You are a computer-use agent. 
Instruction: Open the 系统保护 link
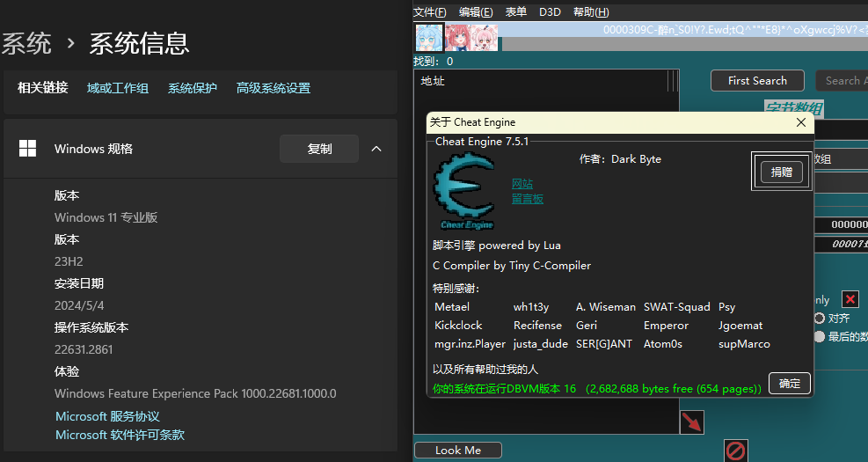point(192,88)
